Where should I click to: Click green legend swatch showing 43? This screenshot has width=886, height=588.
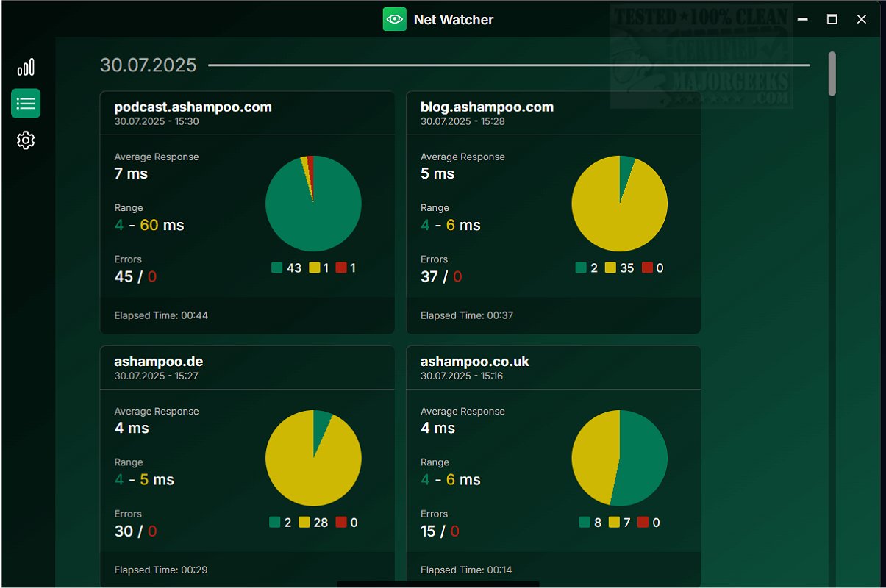(277, 268)
